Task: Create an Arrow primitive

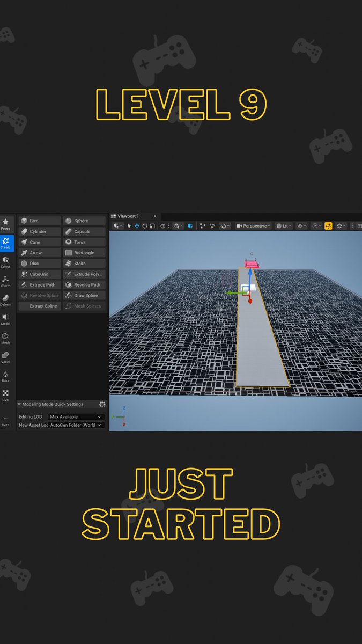Action: (40, 253)
